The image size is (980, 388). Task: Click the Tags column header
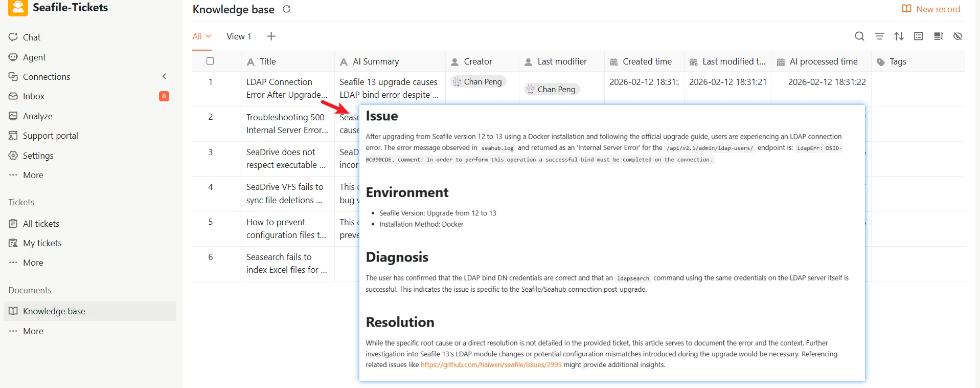tap(918, 61)
